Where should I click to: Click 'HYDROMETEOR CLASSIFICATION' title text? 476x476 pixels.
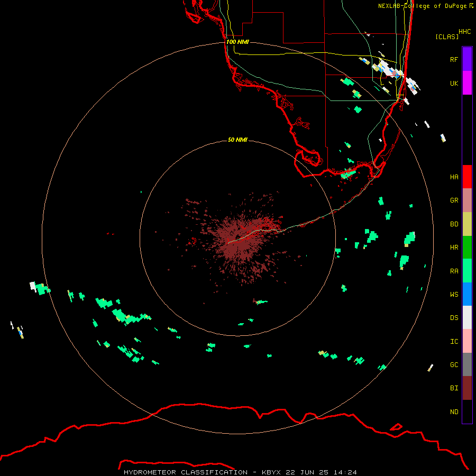pos(186,472)
